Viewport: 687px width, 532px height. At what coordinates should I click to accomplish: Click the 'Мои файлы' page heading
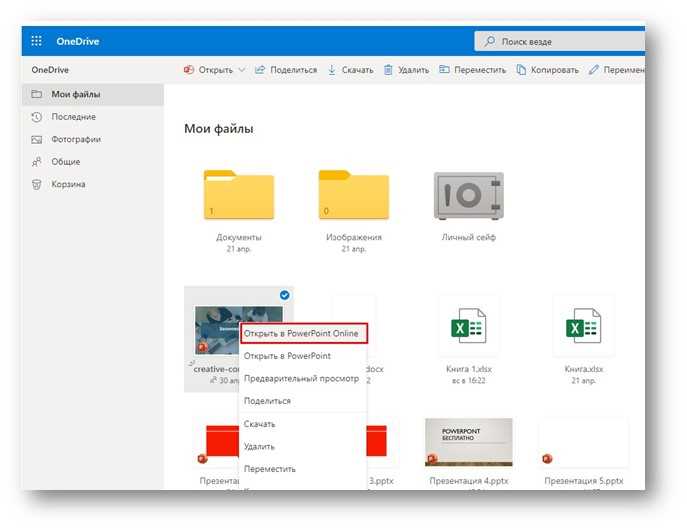coord(219,128)
